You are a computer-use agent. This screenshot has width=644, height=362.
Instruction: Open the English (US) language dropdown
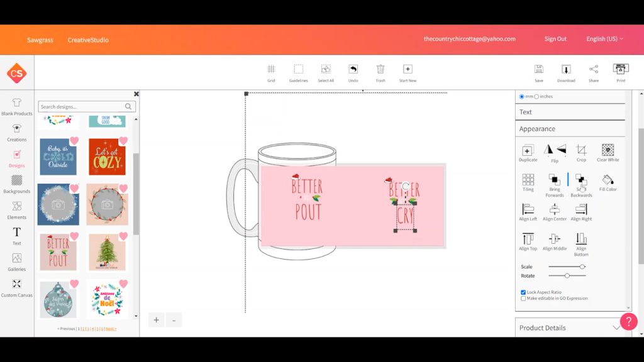604,39
